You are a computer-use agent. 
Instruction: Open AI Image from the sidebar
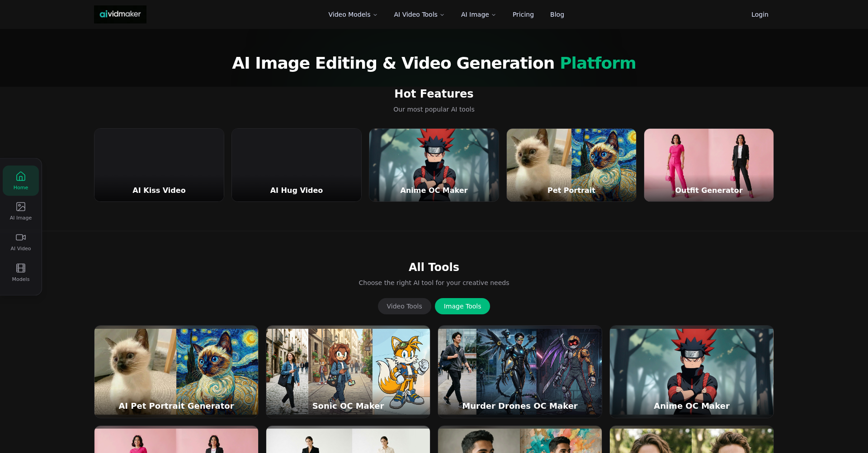(x=20, y=210)
